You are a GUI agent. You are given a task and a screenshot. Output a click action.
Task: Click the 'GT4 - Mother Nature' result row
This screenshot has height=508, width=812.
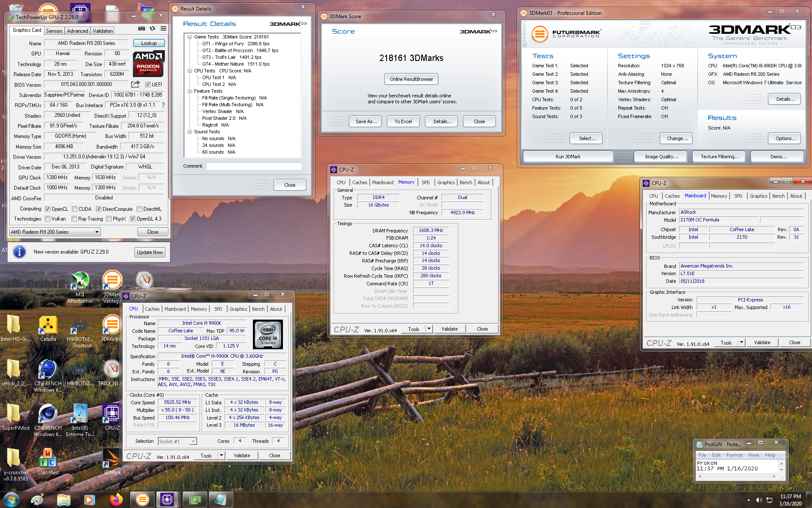236,64
